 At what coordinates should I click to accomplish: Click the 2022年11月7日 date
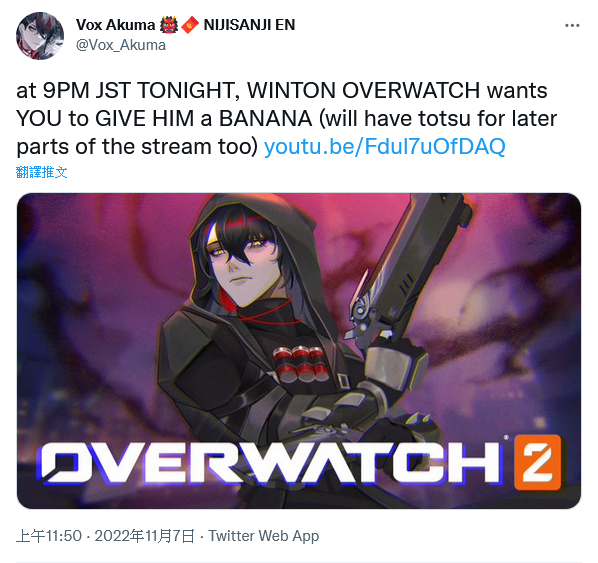pos(145,536)
